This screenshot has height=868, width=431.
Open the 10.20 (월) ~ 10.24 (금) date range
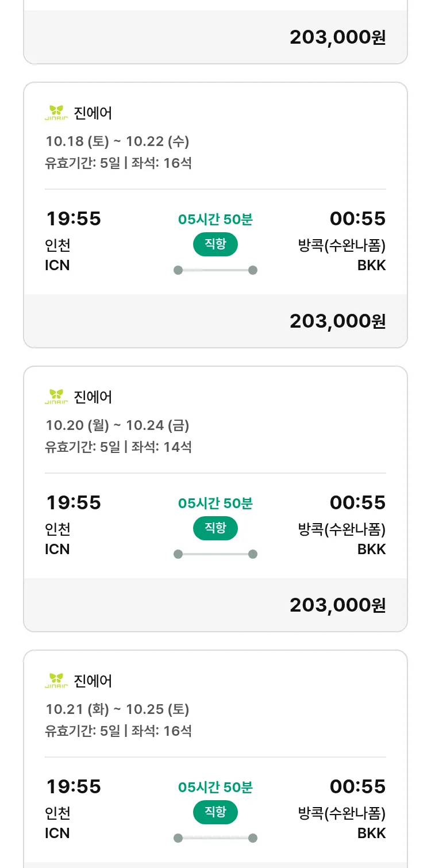tap(117, 425)
